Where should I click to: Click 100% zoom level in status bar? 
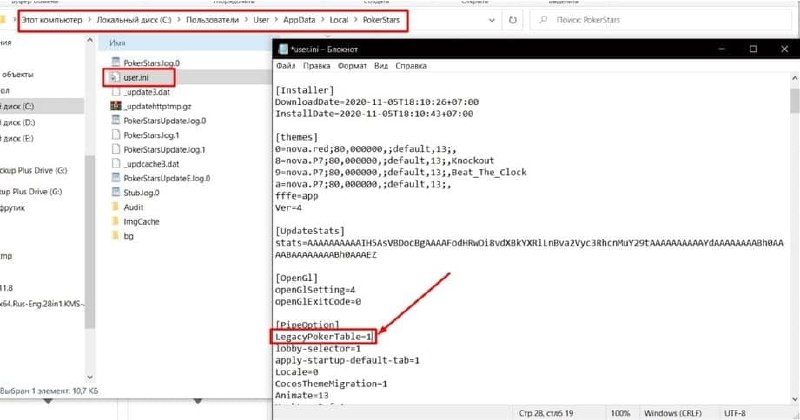(620, 413)
